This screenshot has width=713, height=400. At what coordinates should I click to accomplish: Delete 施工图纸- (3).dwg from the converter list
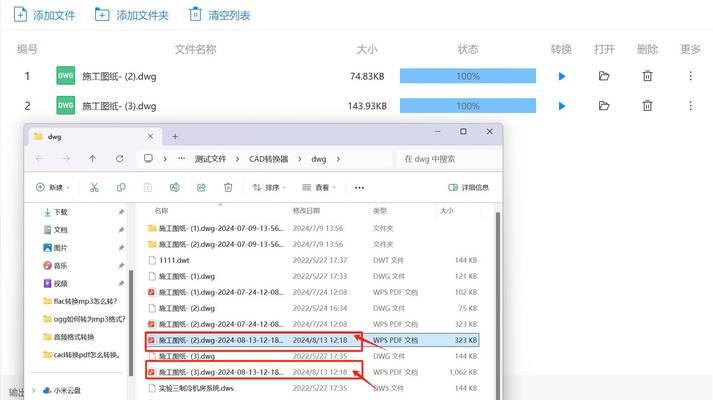[648, 106]
